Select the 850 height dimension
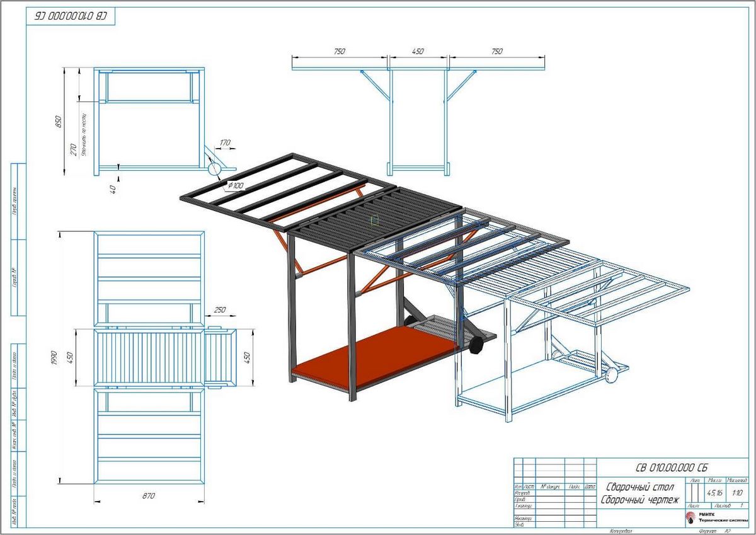Viewport: 756px width, 535px height. pos(57,123)
